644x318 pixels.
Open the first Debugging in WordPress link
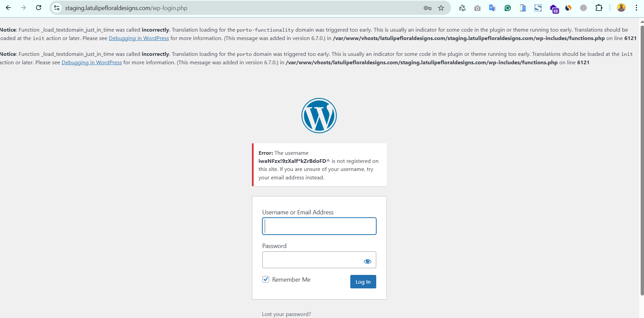pos(139,38)
